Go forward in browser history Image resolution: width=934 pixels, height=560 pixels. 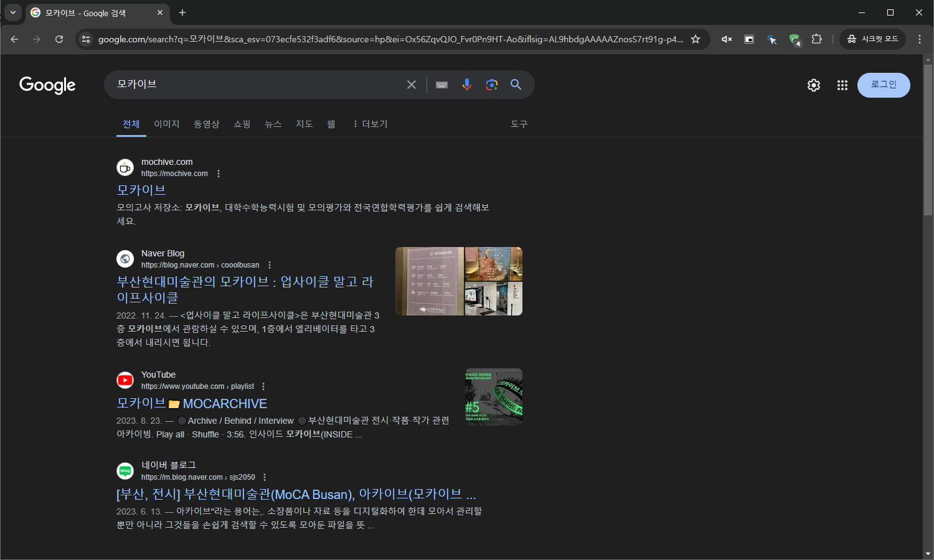[x=37, y=39]
